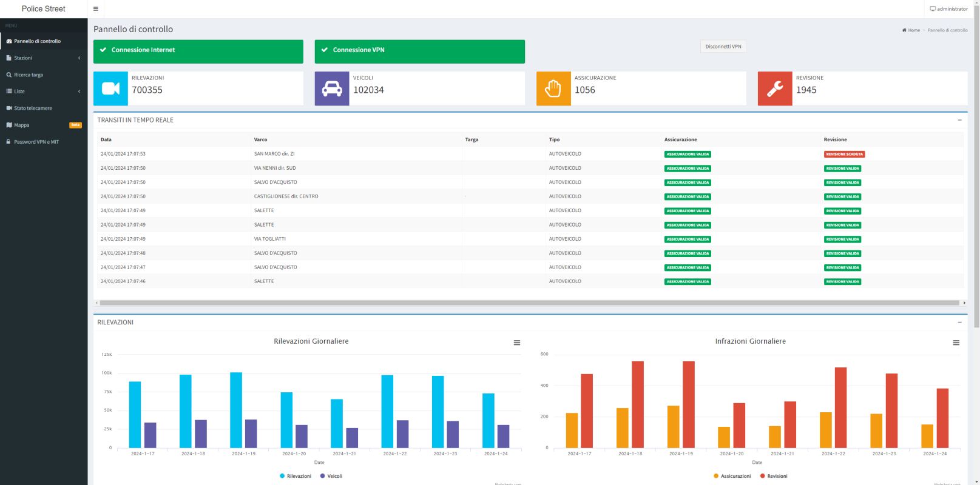This screenshot has height=485, width=980.
Task: Open Stato telecamere in sidebar
Action: pos(44,109)
